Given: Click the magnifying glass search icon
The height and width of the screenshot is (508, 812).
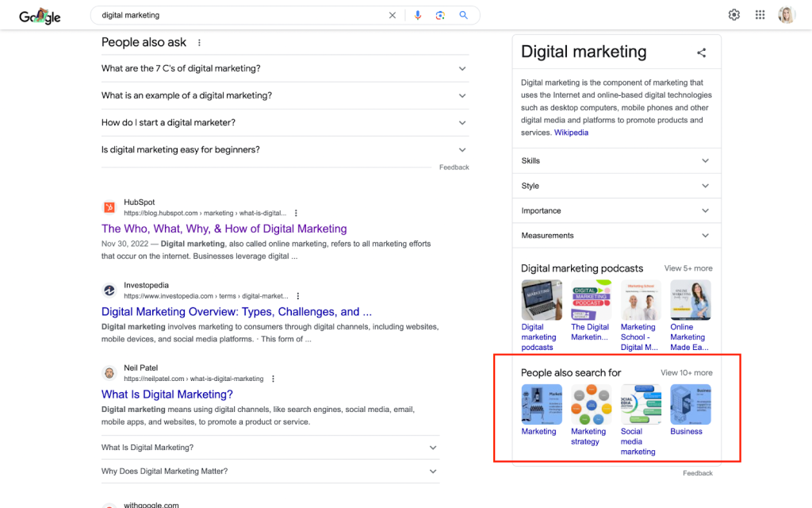Looking at the screenshot, I should point(463,15).
